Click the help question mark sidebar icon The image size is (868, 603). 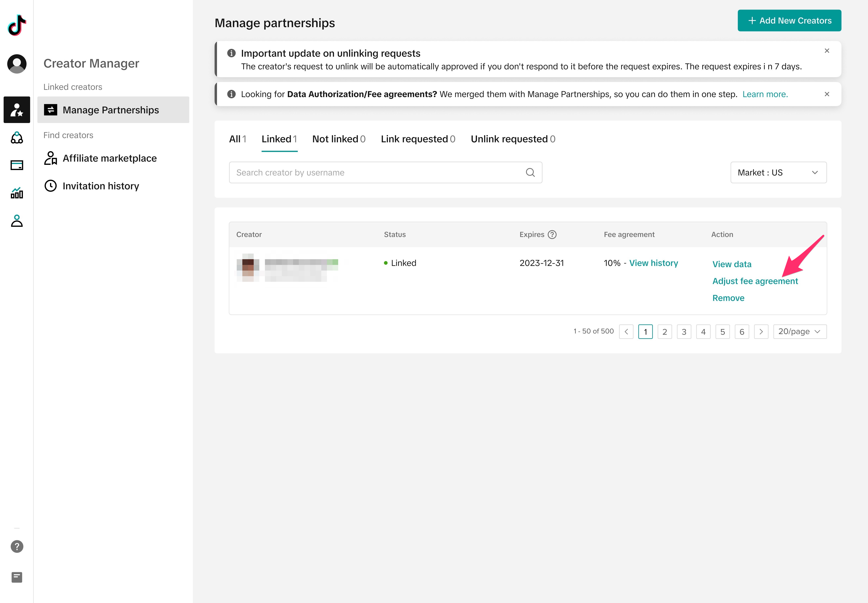17,546
